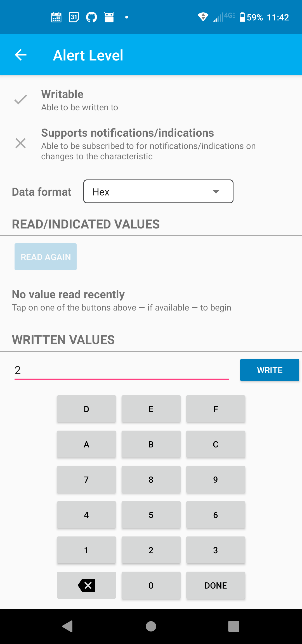
Task: Tap the F hex key
Action: (x=216, y=409)
